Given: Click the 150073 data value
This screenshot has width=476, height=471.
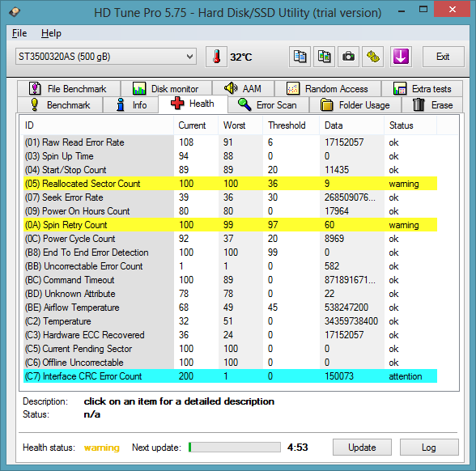Looking at the screenshot, I should pyautogui.click(x=339, y=376).
